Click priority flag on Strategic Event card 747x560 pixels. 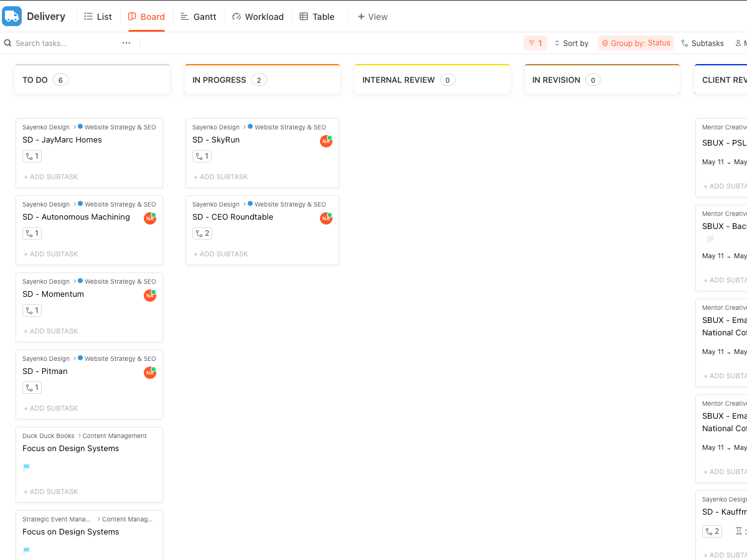[27, 551]
